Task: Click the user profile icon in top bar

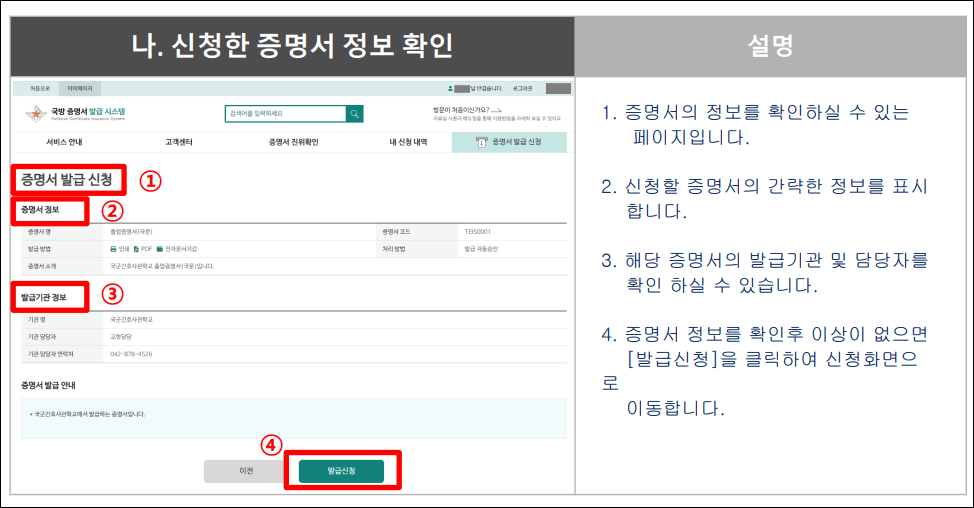Action: [451, 89]
